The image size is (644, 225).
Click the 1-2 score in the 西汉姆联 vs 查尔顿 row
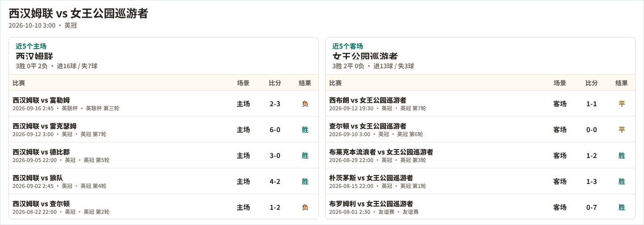275,208
